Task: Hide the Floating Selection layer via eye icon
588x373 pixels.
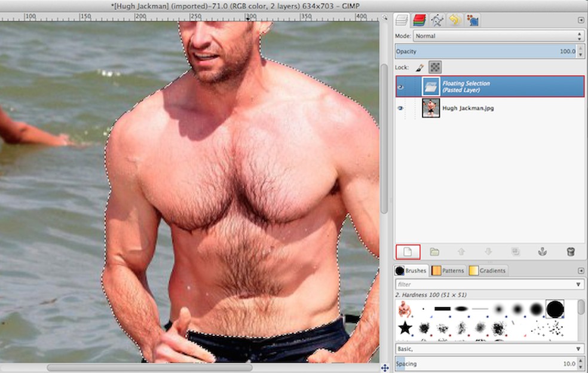Action: click(400, 87)
